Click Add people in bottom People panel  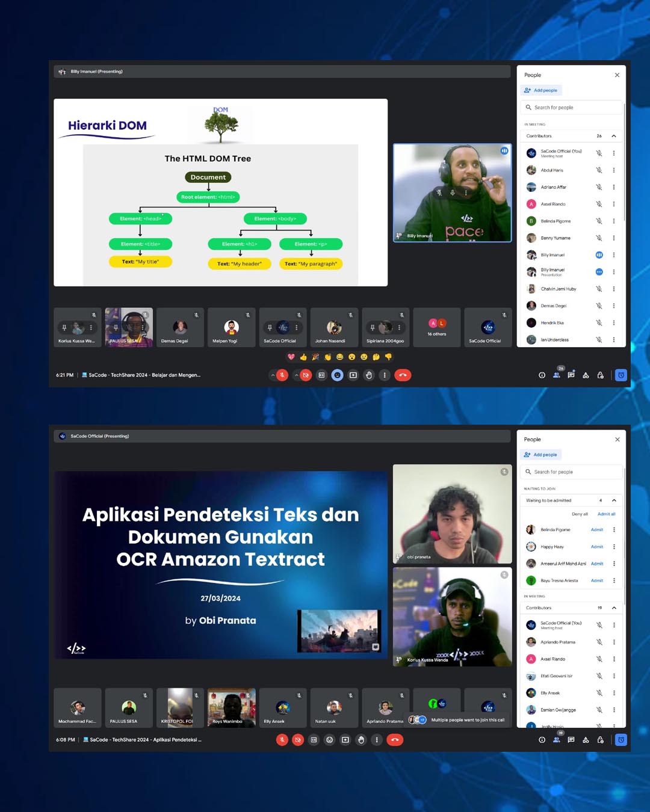pyautogui.click(x=541, y=455)
